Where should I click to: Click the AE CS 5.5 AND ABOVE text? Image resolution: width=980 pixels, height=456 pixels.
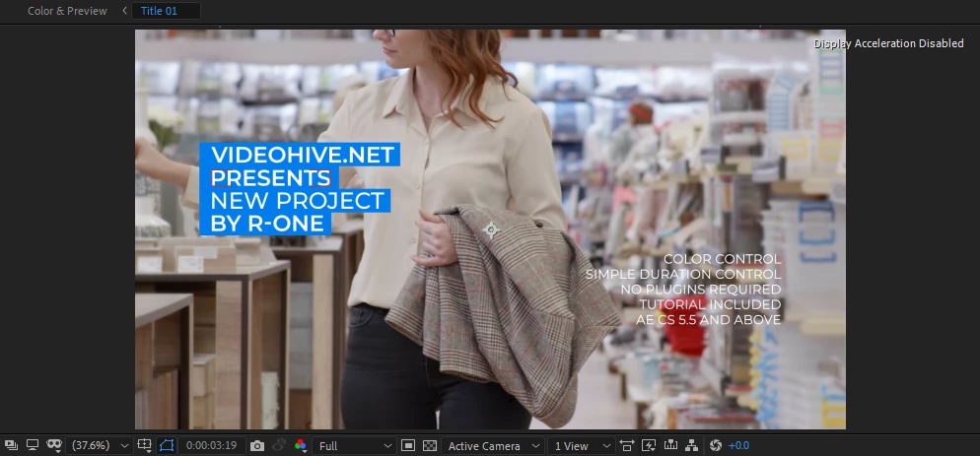(x=708, y=320)
